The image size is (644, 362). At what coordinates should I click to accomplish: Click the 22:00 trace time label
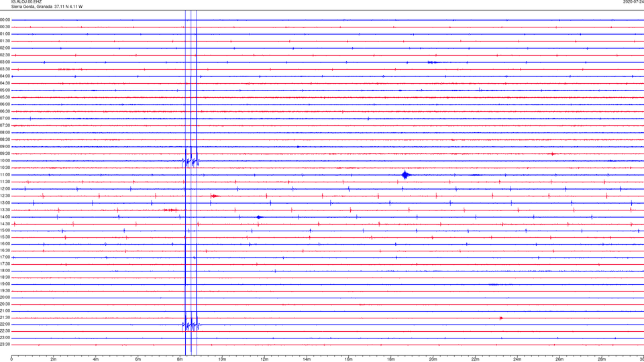(x=5, y=324)
